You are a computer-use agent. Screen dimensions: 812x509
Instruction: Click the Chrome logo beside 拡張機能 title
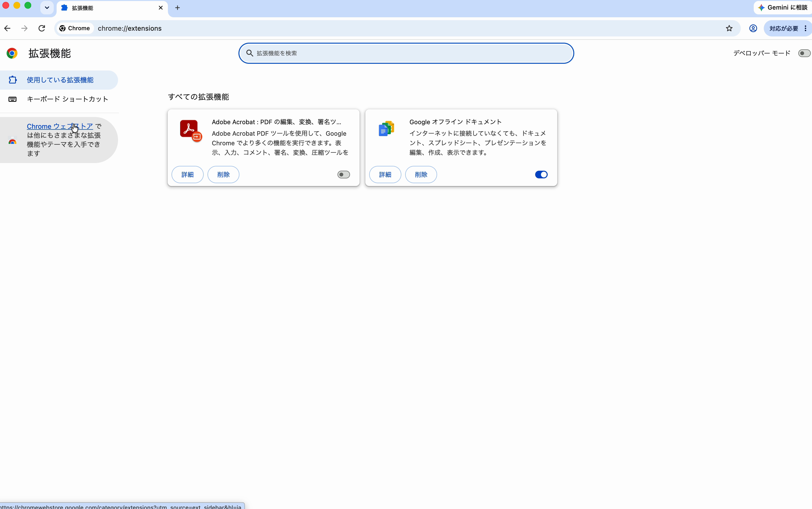[12, 53]
